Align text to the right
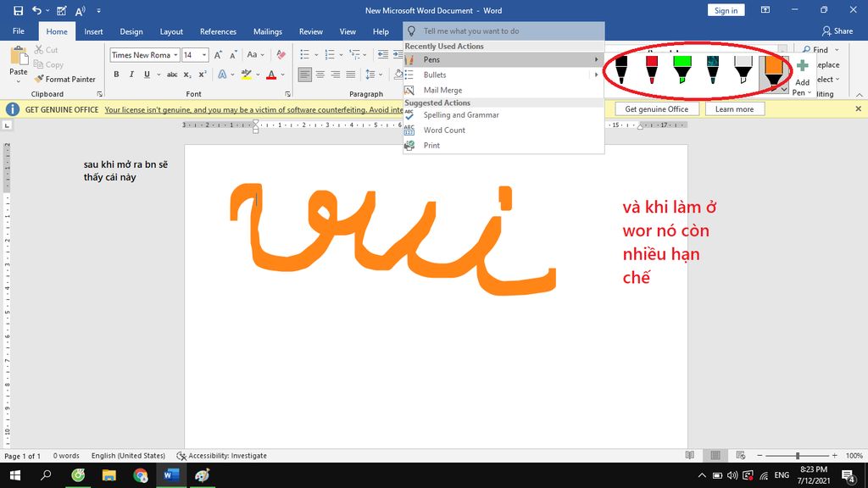868x488 pixels. (336, 75)
